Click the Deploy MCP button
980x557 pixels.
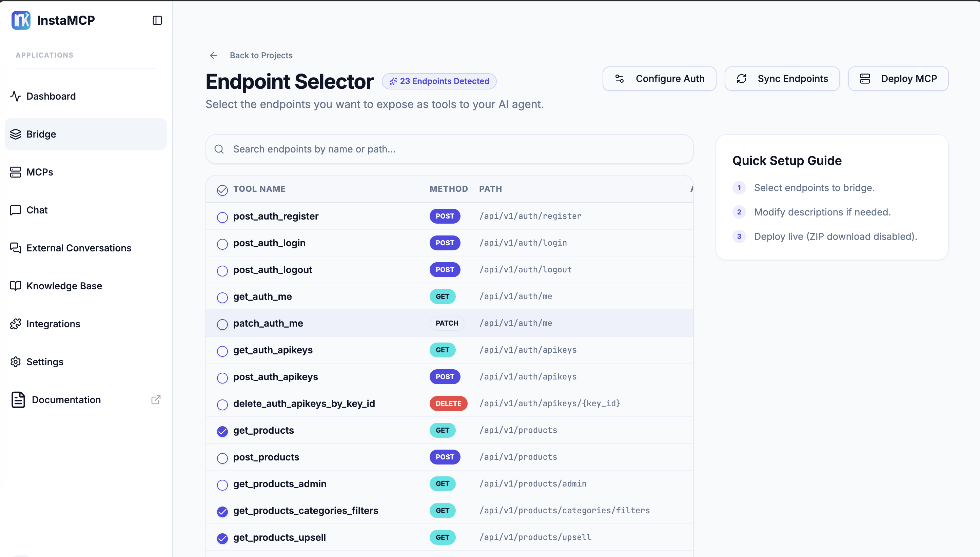[x=898, y=79]
